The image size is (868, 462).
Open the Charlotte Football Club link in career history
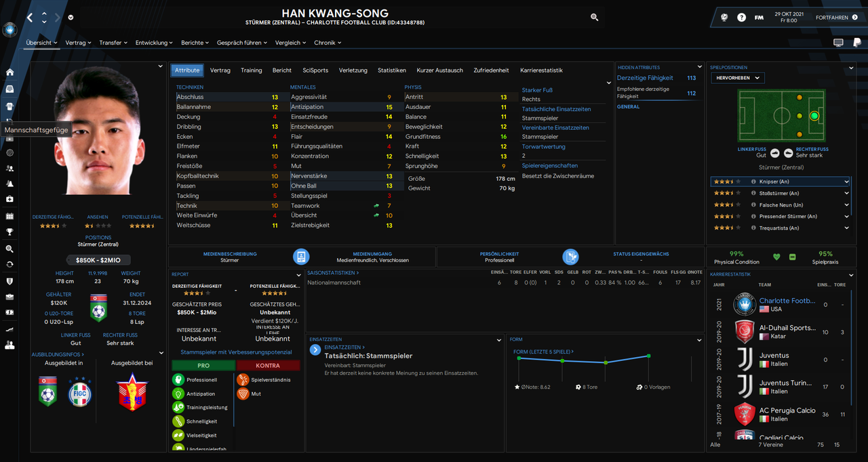pos(787,301)
